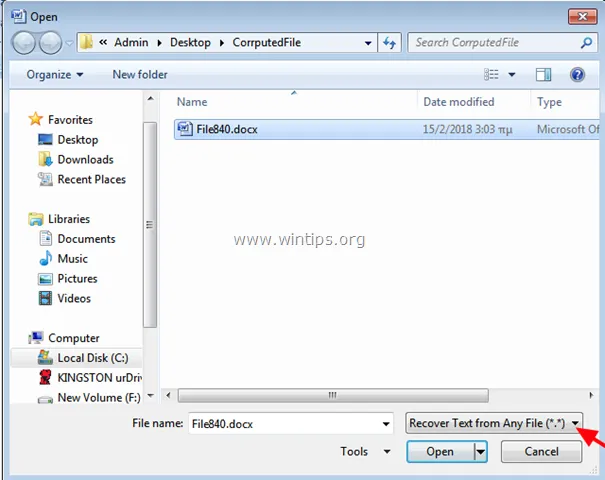Image resolution: width=605 pixels, height=480 pixels.
Task: Click the file list horizontal scrollbar thumb
Action: coord(333,395)
